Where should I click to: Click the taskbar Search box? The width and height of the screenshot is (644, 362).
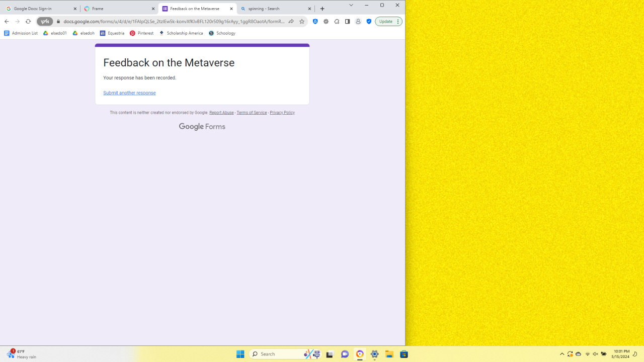pos(285,354)
